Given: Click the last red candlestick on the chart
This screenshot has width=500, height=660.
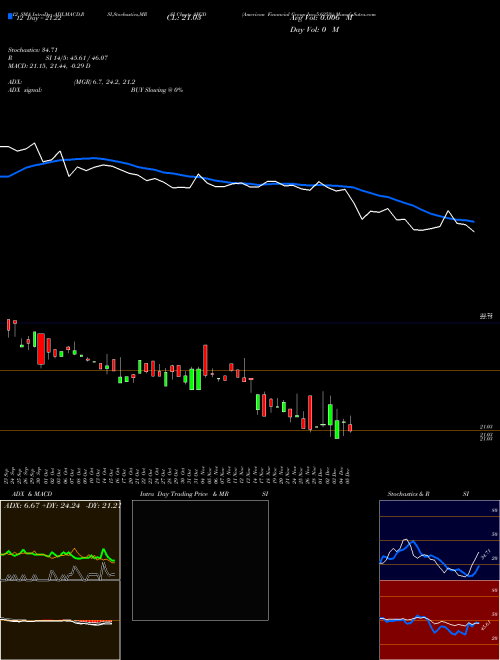Looking at the screenshot, I should [350, 428].
